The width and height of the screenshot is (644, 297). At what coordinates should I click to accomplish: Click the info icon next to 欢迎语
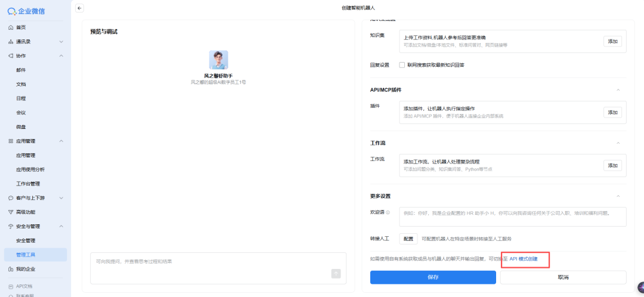coord(388,213)
